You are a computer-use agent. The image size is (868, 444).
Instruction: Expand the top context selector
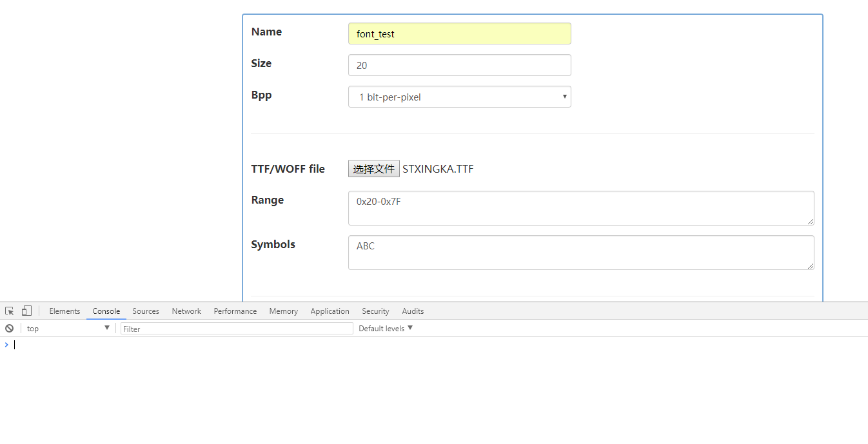coord(68,328)
